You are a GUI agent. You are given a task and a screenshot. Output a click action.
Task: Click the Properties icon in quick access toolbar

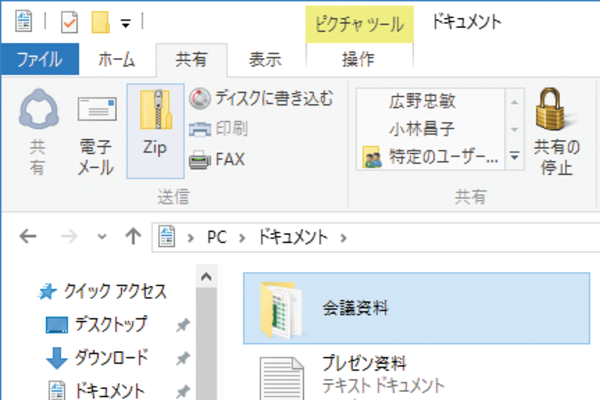tap(70, 22)
